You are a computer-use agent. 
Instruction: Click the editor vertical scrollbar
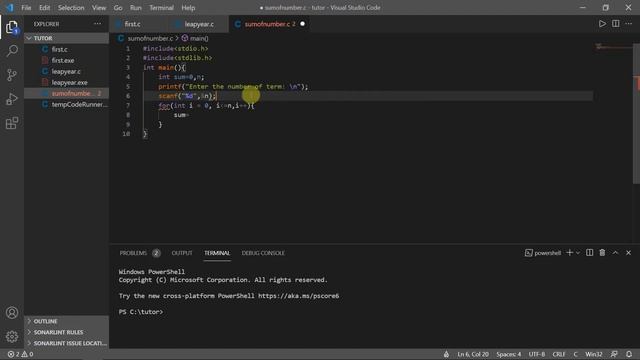coord(636,113)
